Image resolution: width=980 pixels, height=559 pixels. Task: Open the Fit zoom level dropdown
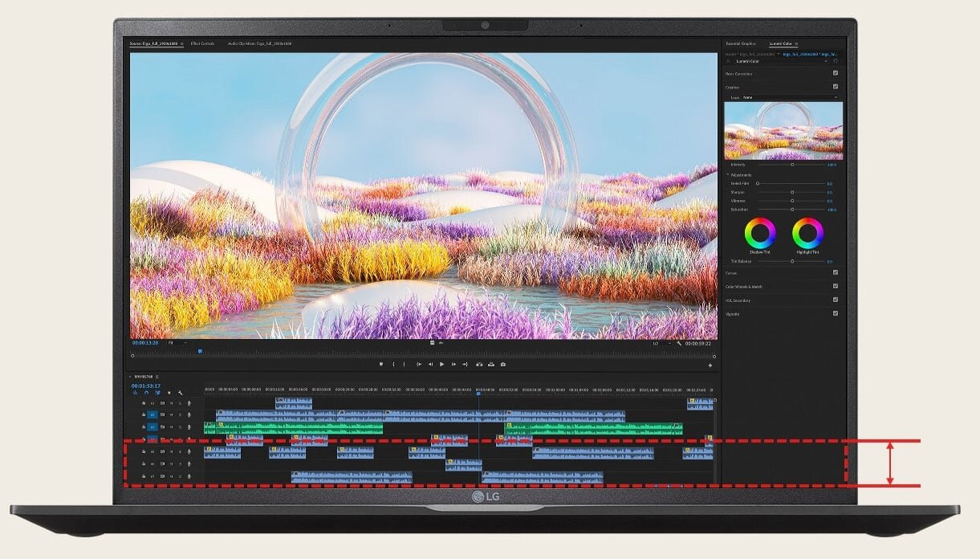pyautogui.click(x=177, y=343)
